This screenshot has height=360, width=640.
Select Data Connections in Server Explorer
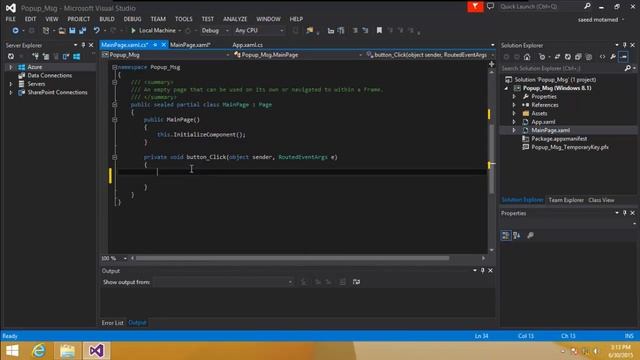coord(49,76)
